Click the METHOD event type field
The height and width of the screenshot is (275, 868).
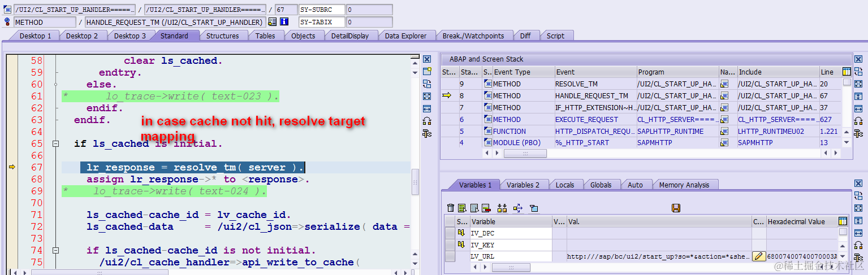[45, 22]
